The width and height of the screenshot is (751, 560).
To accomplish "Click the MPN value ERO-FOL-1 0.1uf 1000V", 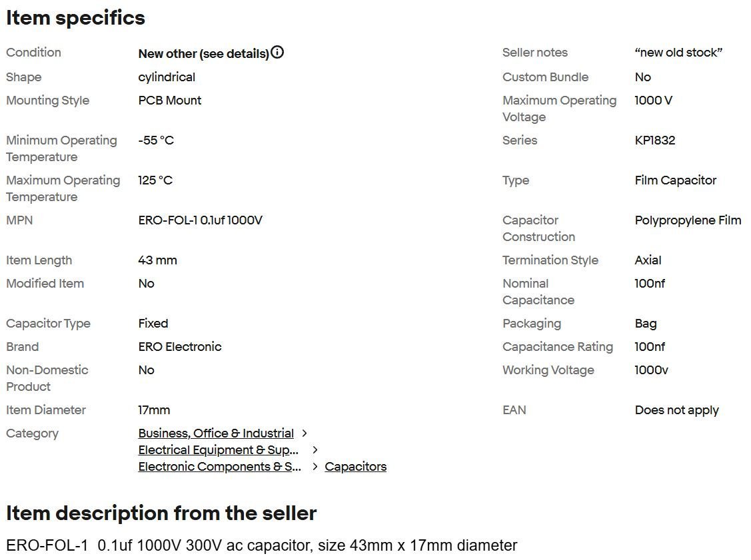I will pyautogui.click(x=200, y=220).
